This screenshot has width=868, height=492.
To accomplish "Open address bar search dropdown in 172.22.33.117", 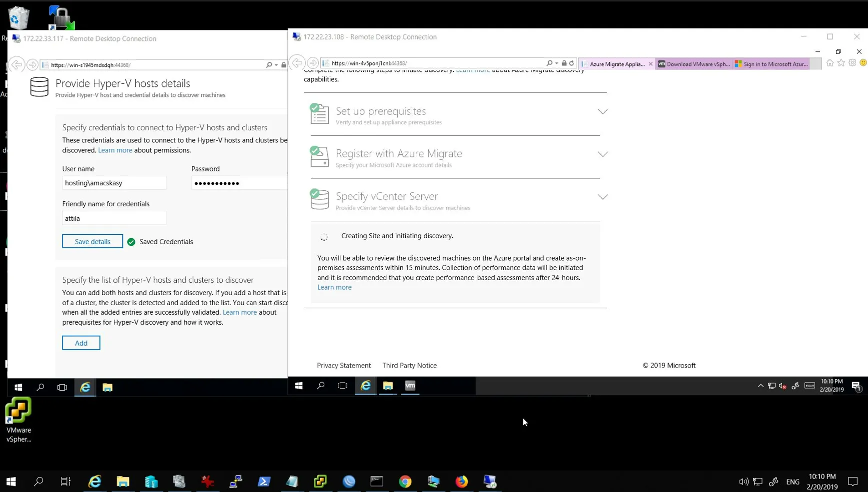I will tap(276, 65).
